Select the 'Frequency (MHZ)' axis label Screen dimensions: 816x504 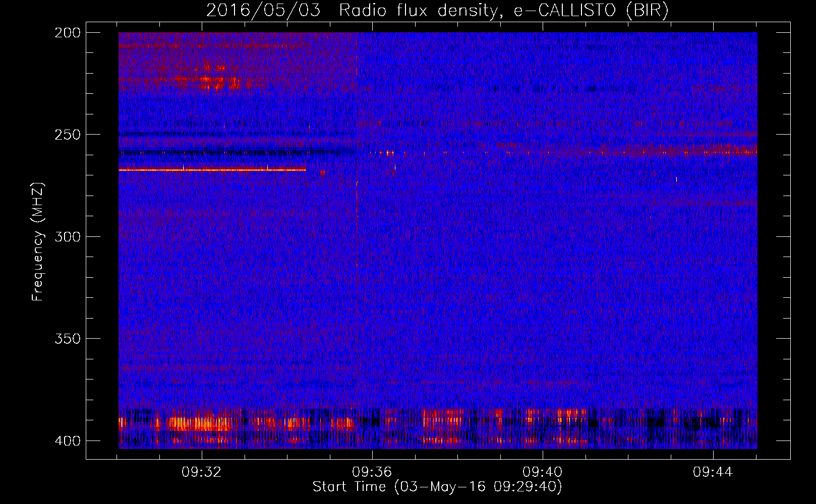(38, 242)
